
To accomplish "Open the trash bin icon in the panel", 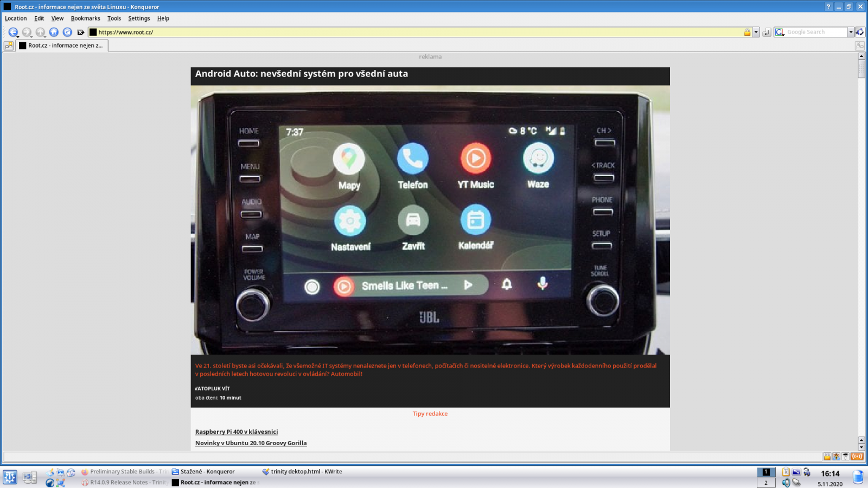I will tap(858, 477).
